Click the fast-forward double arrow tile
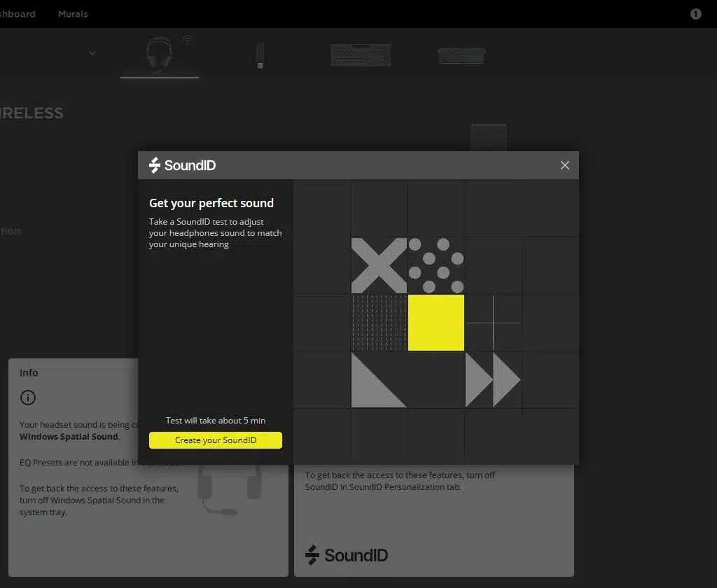This screenshot has height=588, width=717. point(493,379)
